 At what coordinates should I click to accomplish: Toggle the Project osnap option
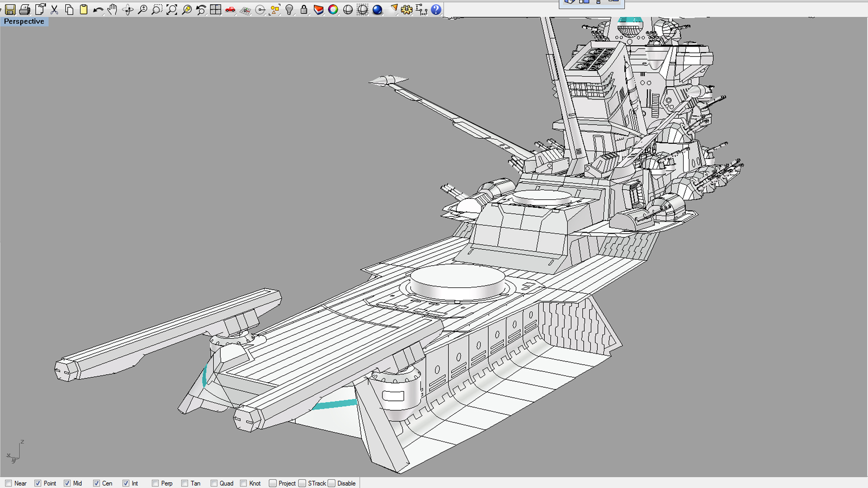(x=273, y=483)
